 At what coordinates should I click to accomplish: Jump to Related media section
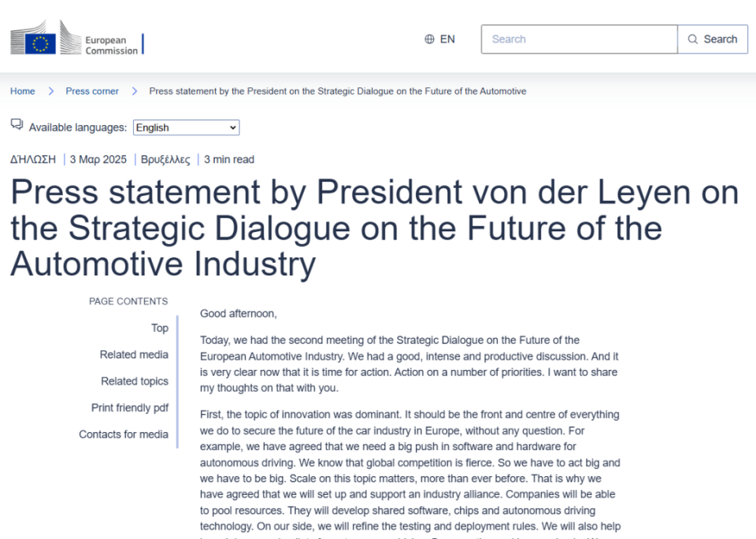click(x=134, y=355)
